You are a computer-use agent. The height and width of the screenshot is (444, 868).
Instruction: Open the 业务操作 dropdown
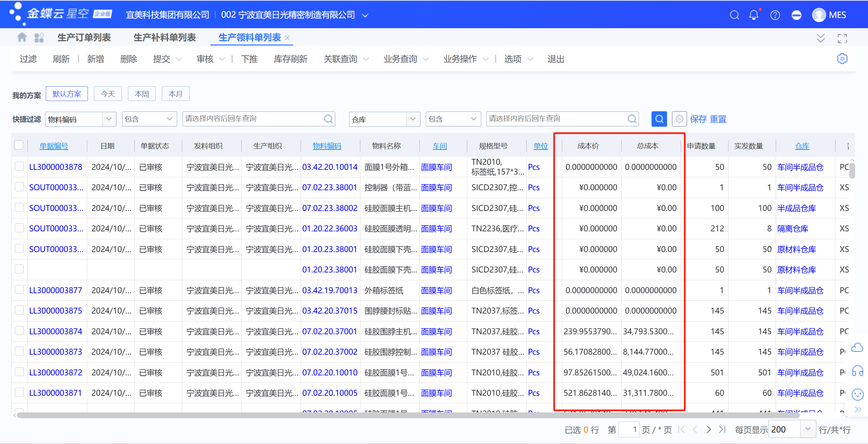pyautogui.click(x=466, y=59)
